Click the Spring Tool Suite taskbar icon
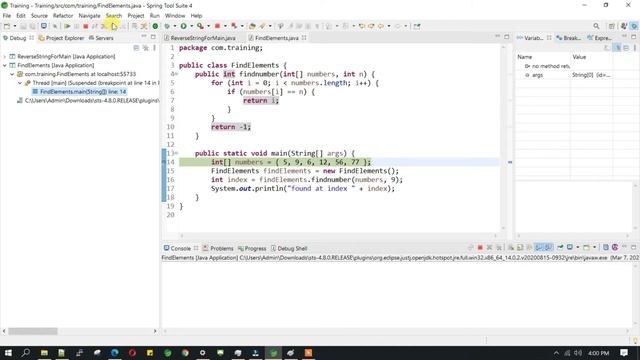Image resolution: width=640 pixels, height=360 pixels. pos(273,353)
